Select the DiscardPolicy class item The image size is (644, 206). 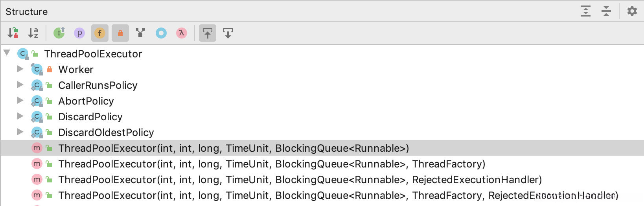pyautogui.click(x=90, y=117)
